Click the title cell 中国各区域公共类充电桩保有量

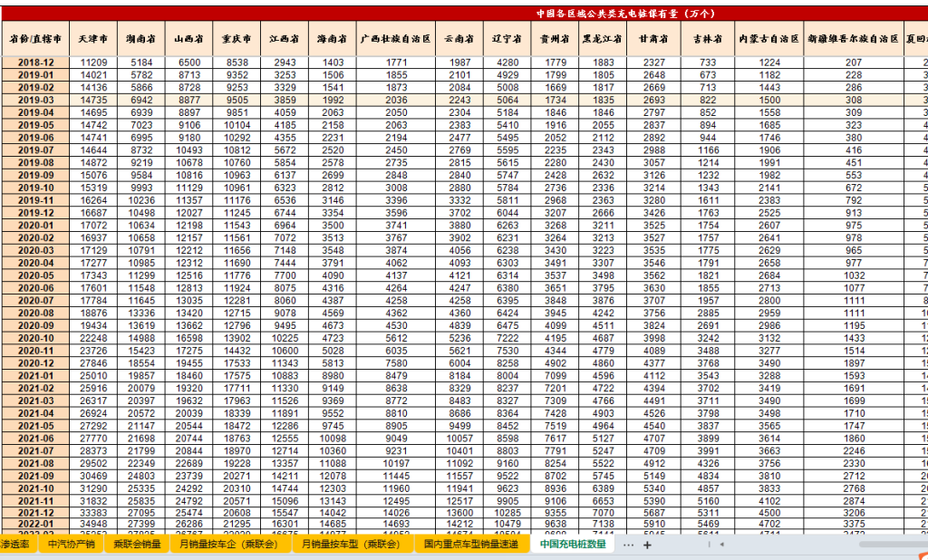pyautogui.click(x=623, y=14)
